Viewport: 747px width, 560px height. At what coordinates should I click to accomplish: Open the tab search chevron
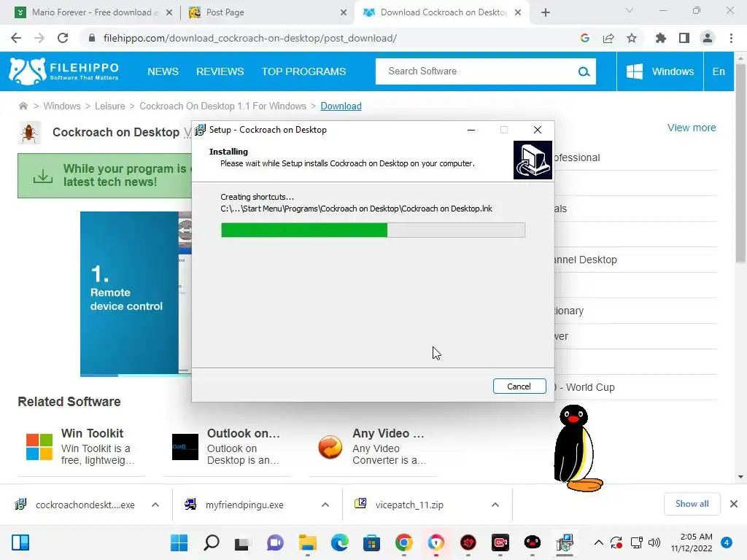click(630, 10)
